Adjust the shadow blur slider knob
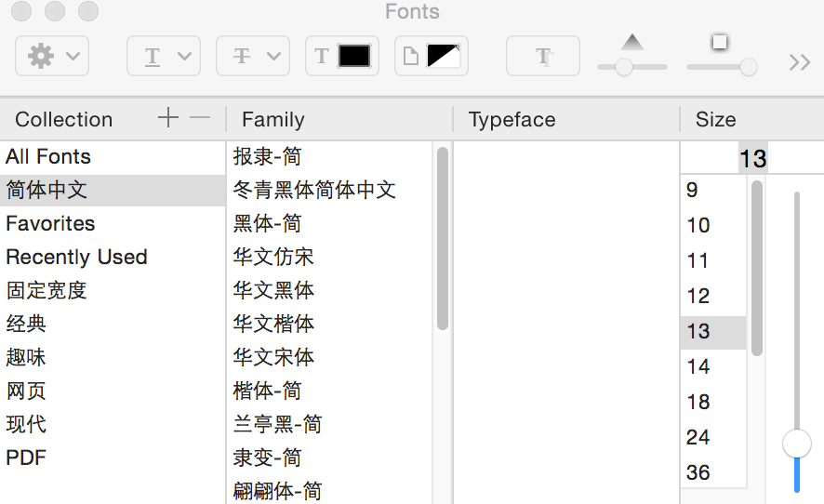Viewport: 824px width, 504px height. [748, 67]
